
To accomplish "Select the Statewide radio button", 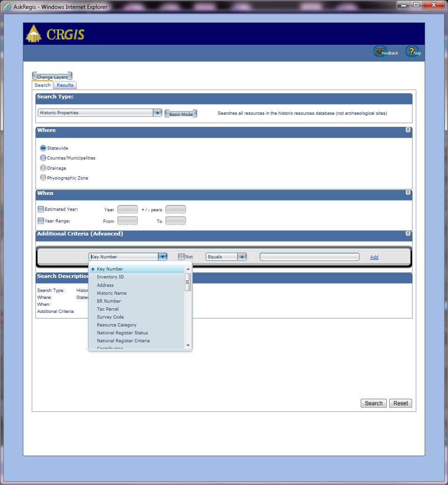I will [x=43, y=148].
